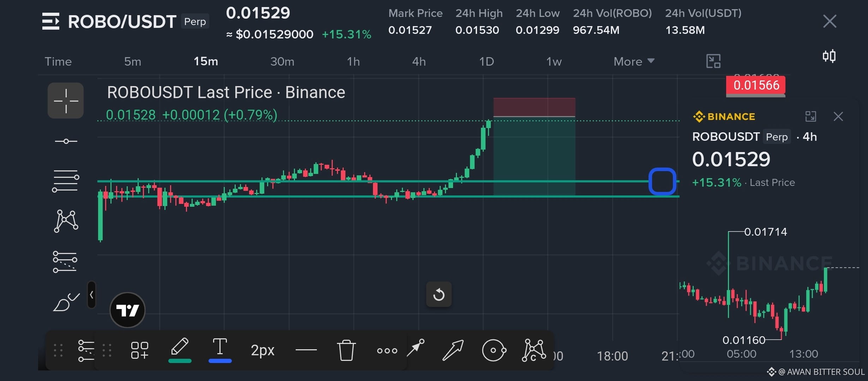Change text color with the T icon
Image resolution: width=868 pixels, height=381 pixels.
click(x=220, y=350)
